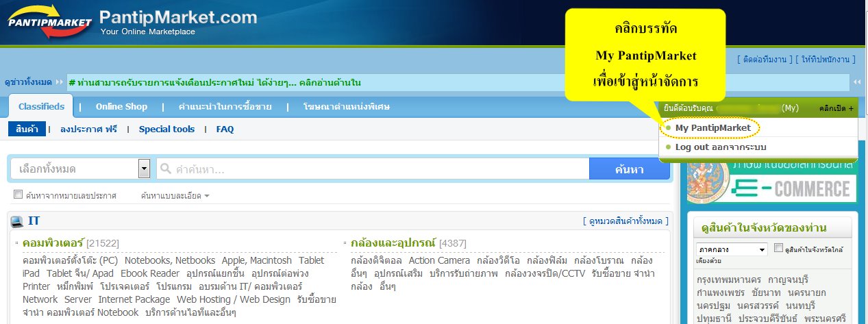Viewport: 868px width, 324px height.
Task: Open คอมพิวเตอร์ category heading
Action: [53, 243]
